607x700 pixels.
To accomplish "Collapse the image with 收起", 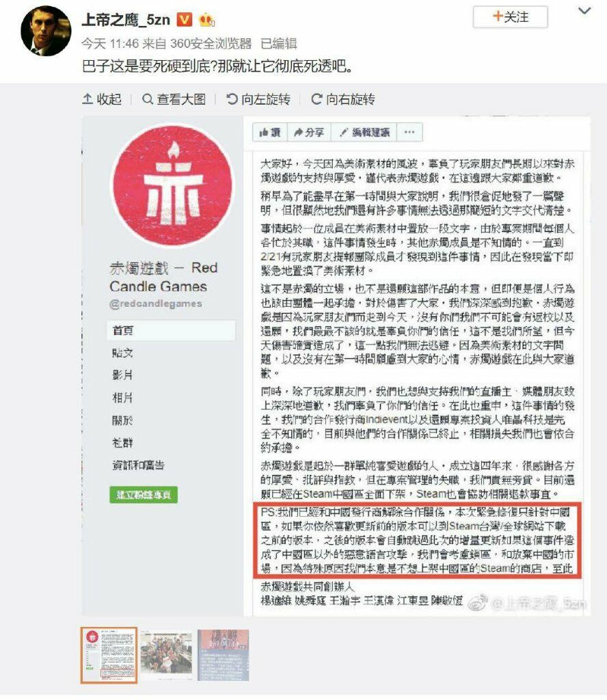I will click(103, 99).
